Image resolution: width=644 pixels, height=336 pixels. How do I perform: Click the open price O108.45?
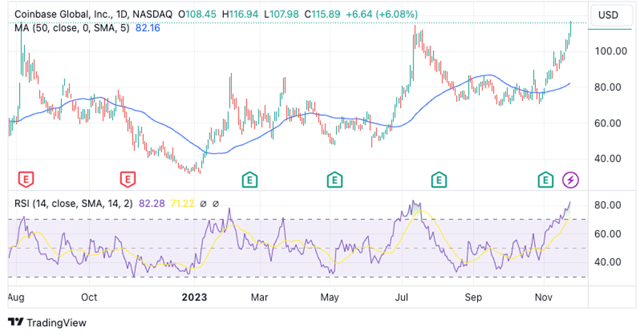[x=197, y=14]
